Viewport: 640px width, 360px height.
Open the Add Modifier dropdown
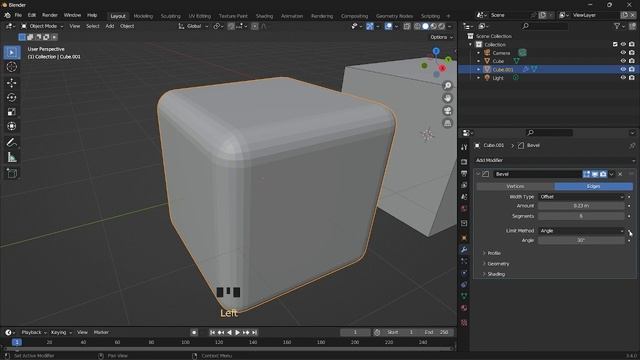coord(555,160)
